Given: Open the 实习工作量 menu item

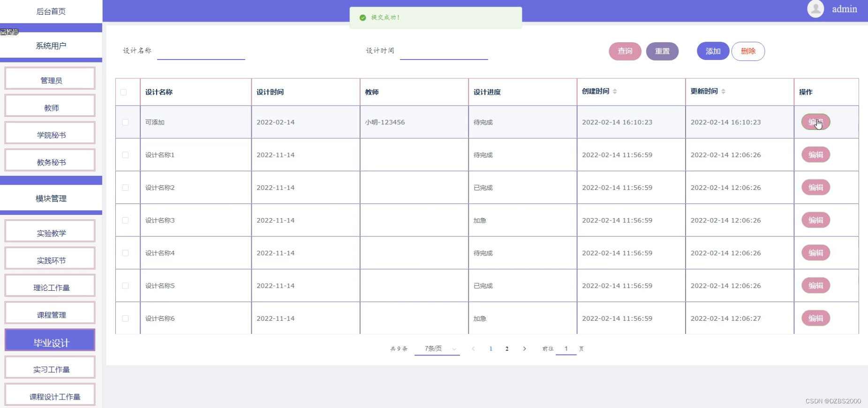Looking at the screenshot, I should coord(50,367).
